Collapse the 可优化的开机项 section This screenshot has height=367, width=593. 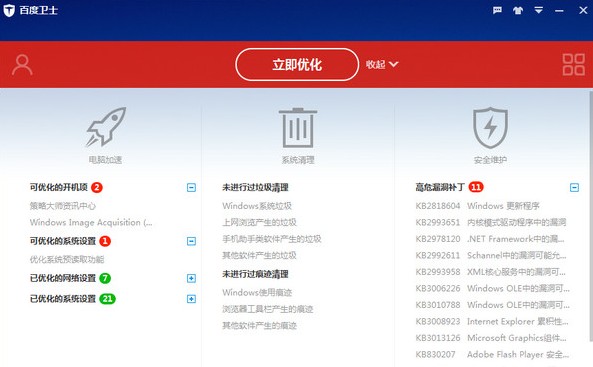[191, 187]
